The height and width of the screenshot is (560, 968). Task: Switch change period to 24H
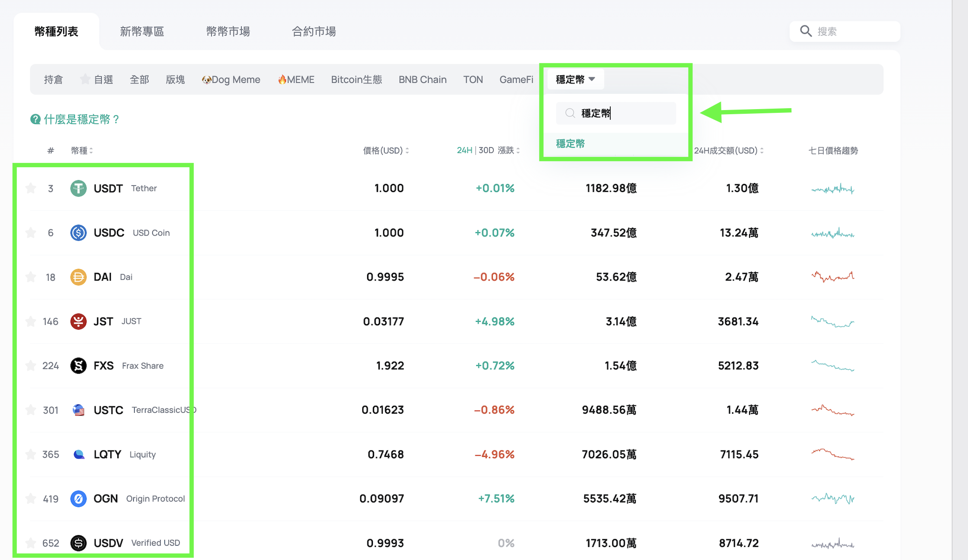464,150
